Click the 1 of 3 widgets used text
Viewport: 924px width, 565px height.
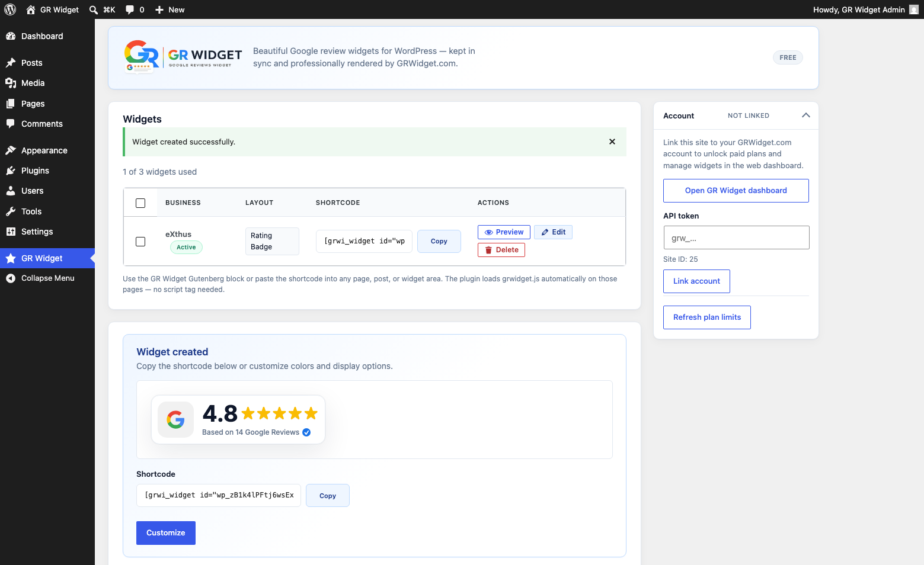(160, 172)
